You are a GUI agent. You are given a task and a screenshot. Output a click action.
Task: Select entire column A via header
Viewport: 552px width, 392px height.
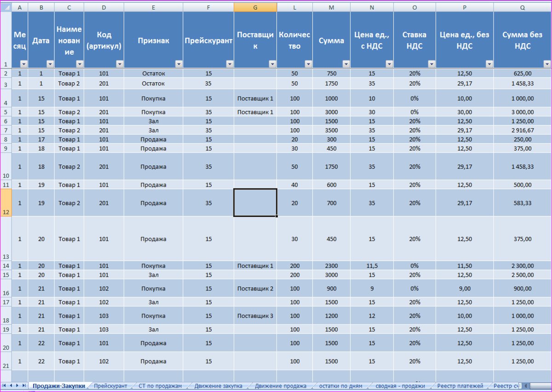[20, 7]
